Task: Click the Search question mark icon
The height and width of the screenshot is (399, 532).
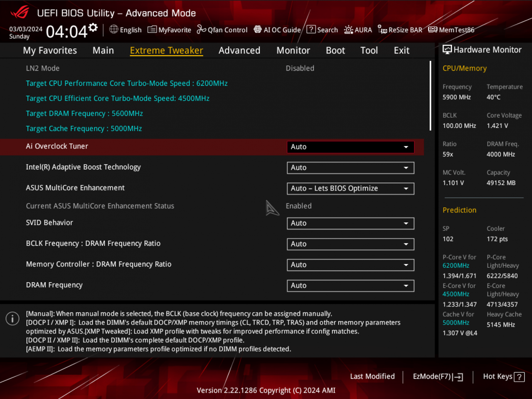Action: (x=311, y=30)
